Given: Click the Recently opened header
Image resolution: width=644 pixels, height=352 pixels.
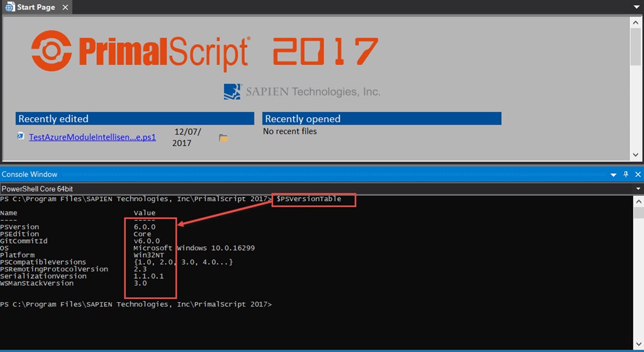Looking at the screenshot, I should 382,118.
